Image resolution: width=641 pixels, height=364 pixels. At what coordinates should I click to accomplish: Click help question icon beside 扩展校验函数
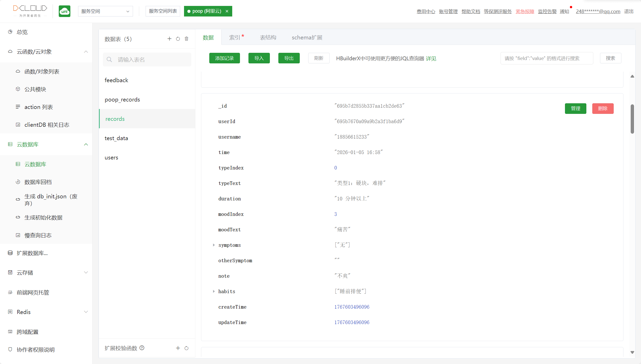pos(142,348)
